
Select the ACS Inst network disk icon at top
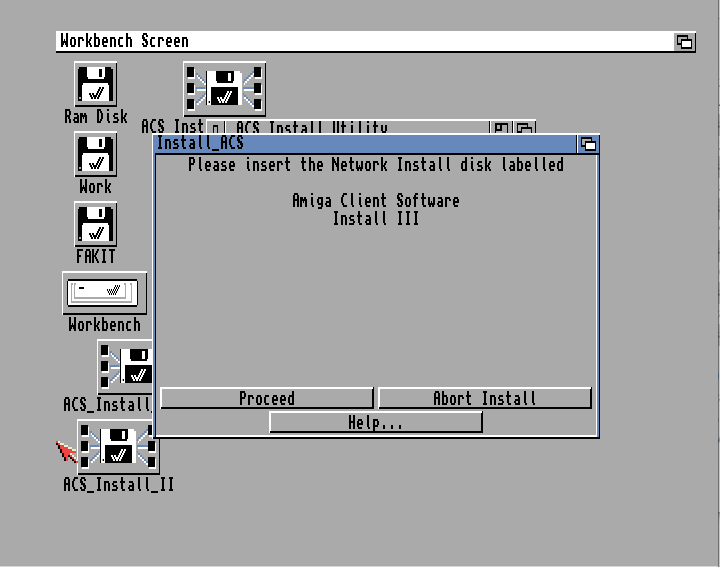(x=224, y=89)
